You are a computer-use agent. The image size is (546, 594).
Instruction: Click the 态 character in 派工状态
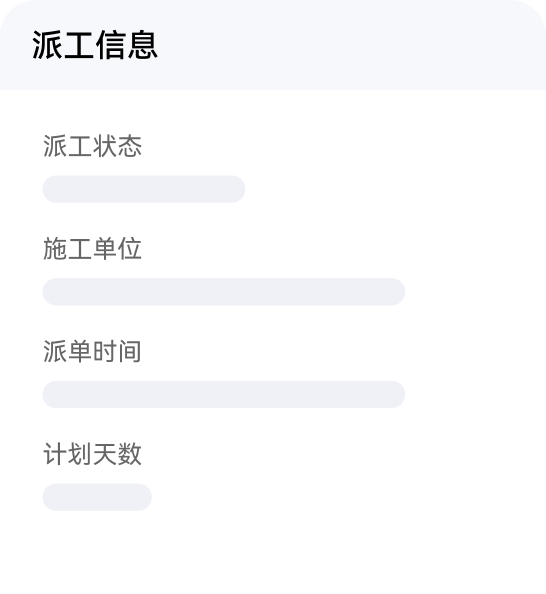pyautogui.click(x=130, y=146)
